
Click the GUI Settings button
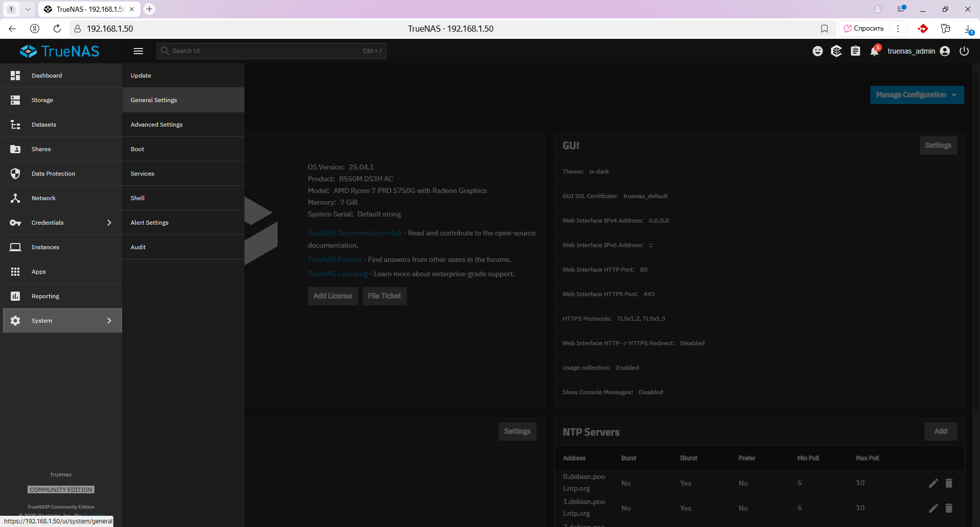[938, 146]
